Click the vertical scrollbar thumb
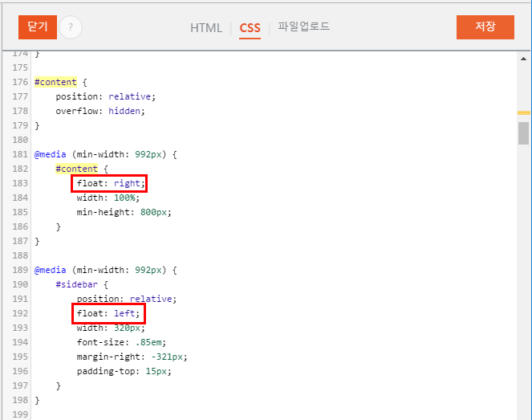The image size is (532, 420). point(523,133)
